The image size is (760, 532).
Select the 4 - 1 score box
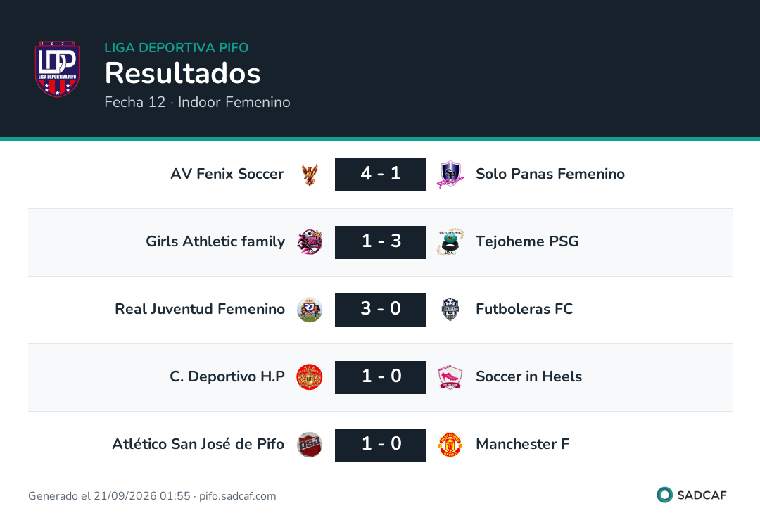coord(381,175)
